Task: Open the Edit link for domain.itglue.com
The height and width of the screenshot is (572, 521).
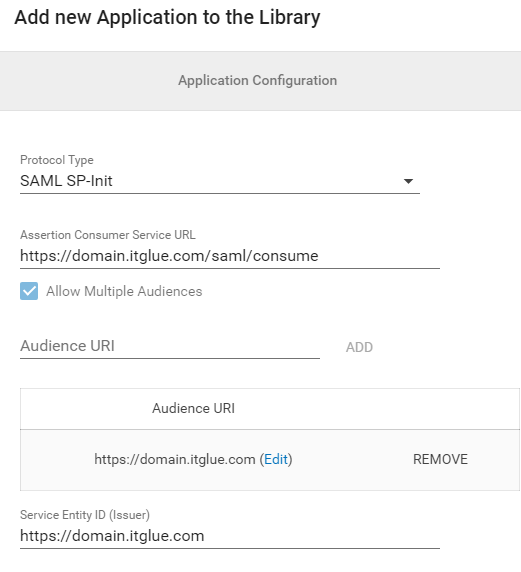Action: [276, 459]
